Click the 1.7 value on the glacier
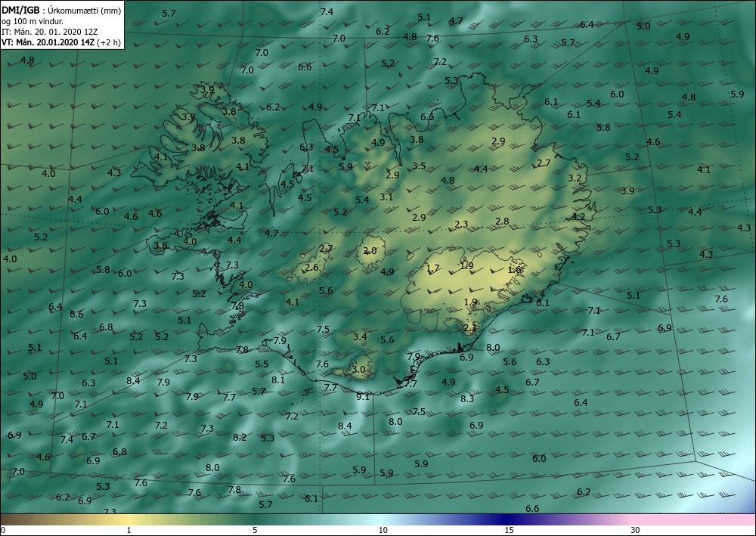The image size is (756, 536). [433, 268]
